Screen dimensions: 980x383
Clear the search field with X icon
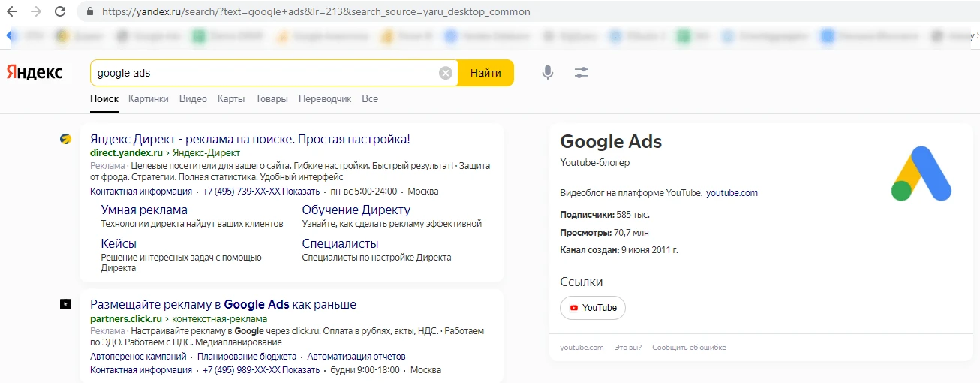[446, 73]
